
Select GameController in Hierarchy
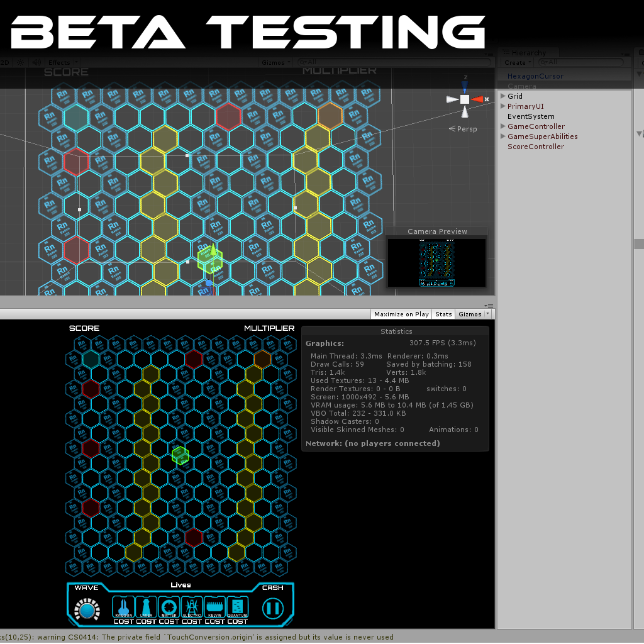[x=536, y=126]
